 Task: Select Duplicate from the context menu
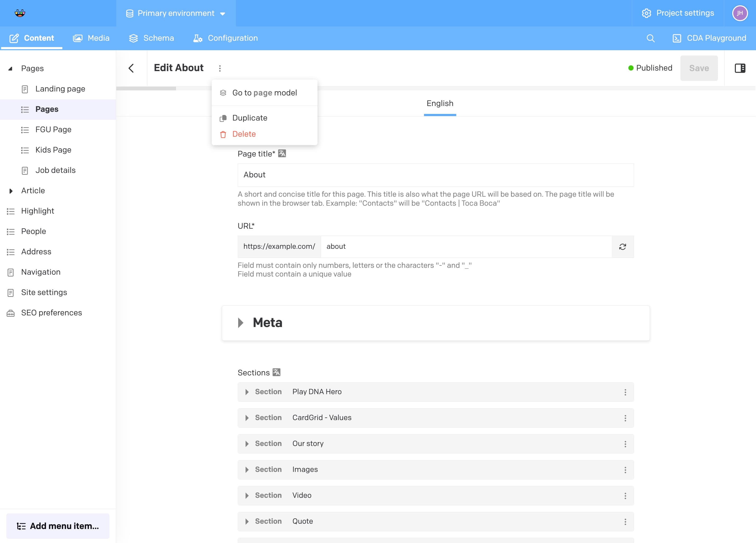pos(250,118)
